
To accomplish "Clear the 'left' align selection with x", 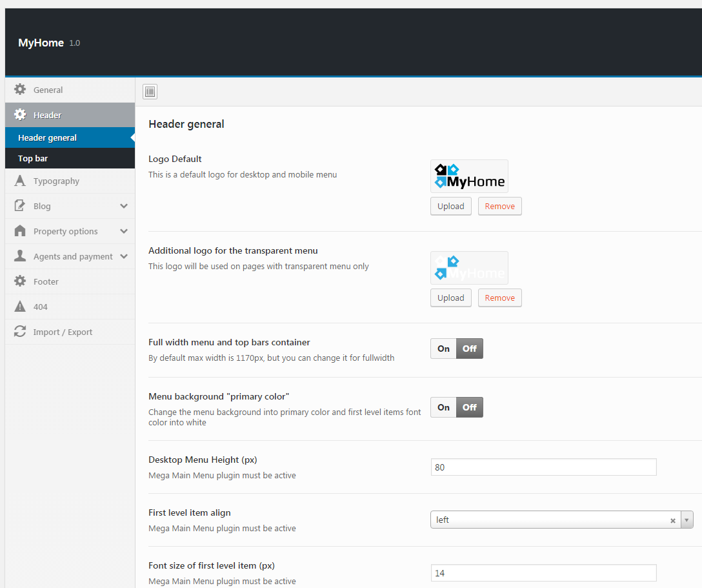I will [672, 520].
